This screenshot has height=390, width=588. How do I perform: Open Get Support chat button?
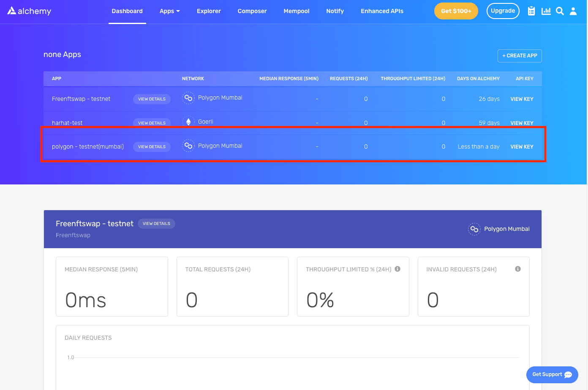[552, 375]
